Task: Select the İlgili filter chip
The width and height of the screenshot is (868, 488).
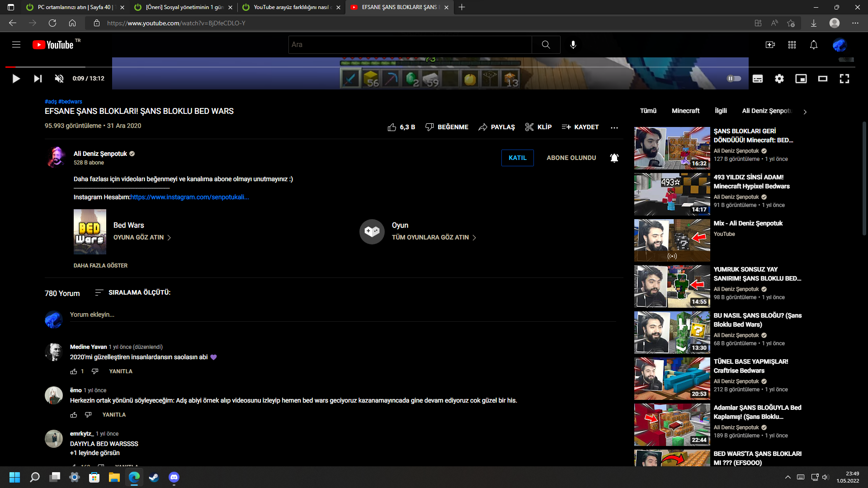Action: pyautogui.click(x=721, y=111)
